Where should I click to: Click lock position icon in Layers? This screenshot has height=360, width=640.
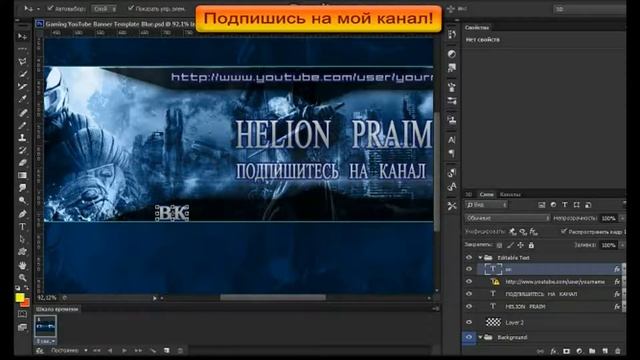(x=520, y=245)
